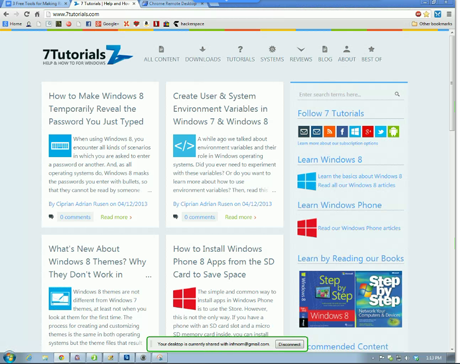The image size is (460, 364).
Task: Open the Systems section
Action: coord(272,54)
